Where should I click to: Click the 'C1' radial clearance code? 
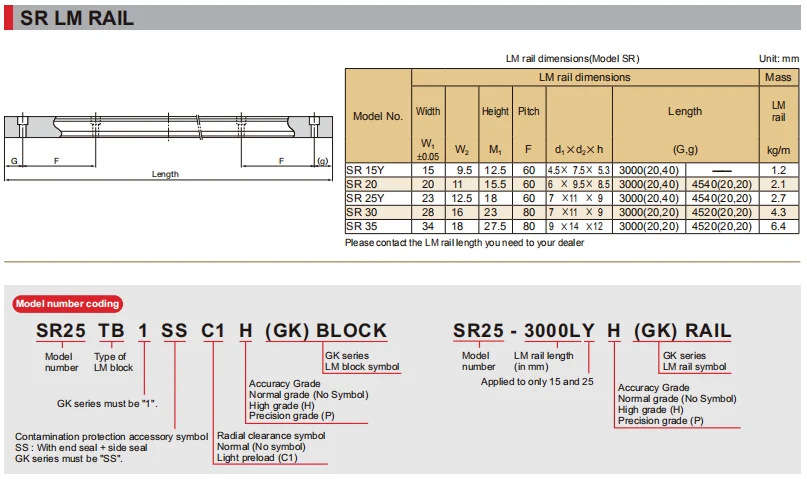pos(213,330)
